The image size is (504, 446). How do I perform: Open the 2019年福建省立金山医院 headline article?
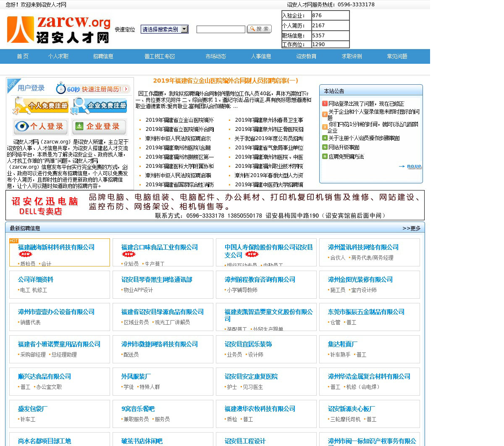226,81
